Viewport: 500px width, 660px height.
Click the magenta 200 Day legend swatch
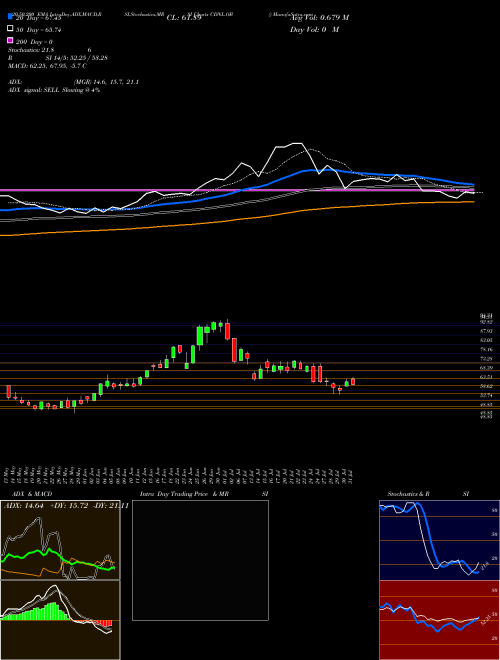pyautogui.click(x=10, y=40)
